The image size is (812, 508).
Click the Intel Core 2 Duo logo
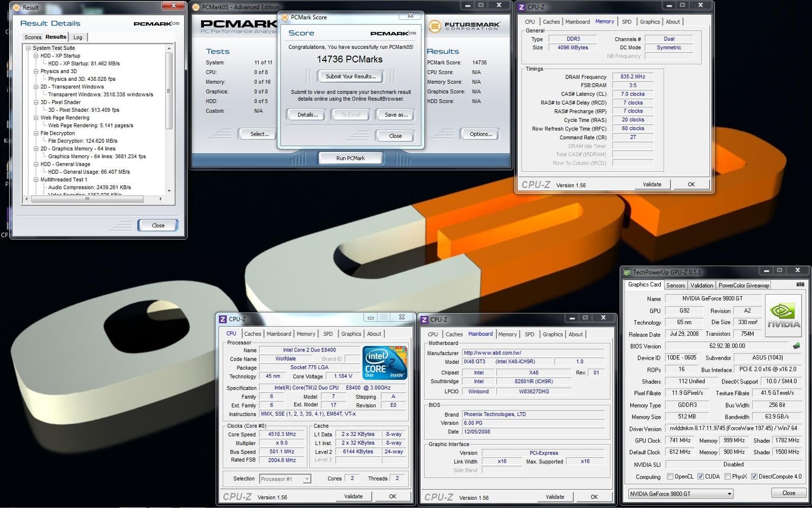385,363
